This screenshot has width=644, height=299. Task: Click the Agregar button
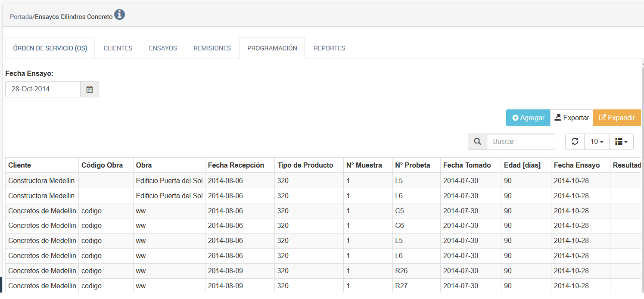[x=528, y=118]
